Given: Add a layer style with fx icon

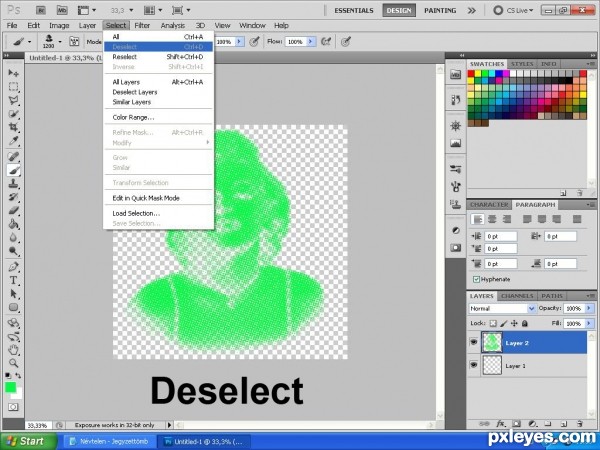Looking at the screenshot, I should [x=501, y=424].
